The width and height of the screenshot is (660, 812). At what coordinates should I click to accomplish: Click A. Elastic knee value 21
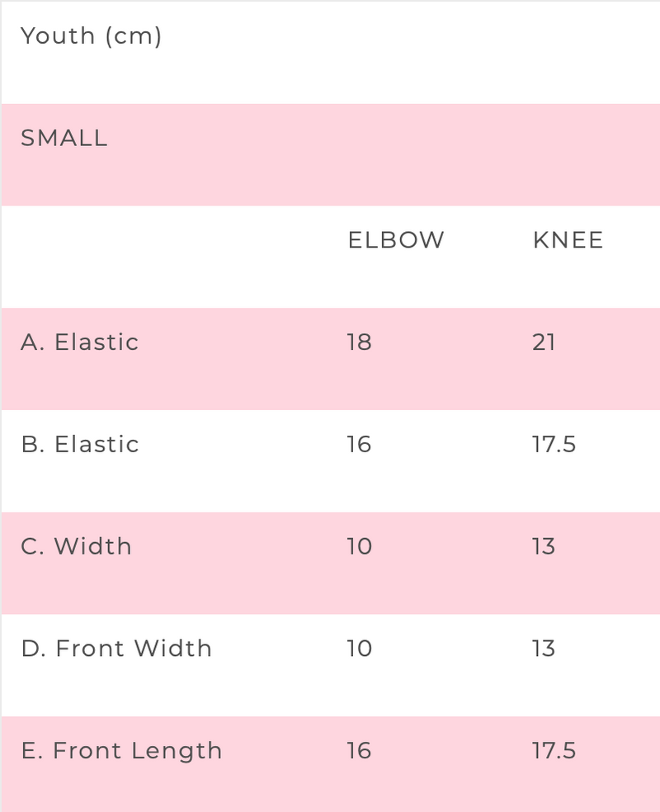[x=544, y=342]
